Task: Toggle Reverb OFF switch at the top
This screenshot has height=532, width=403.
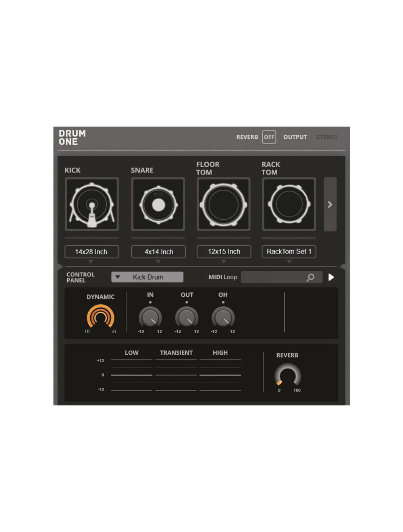Action: [x=269, y=137]
